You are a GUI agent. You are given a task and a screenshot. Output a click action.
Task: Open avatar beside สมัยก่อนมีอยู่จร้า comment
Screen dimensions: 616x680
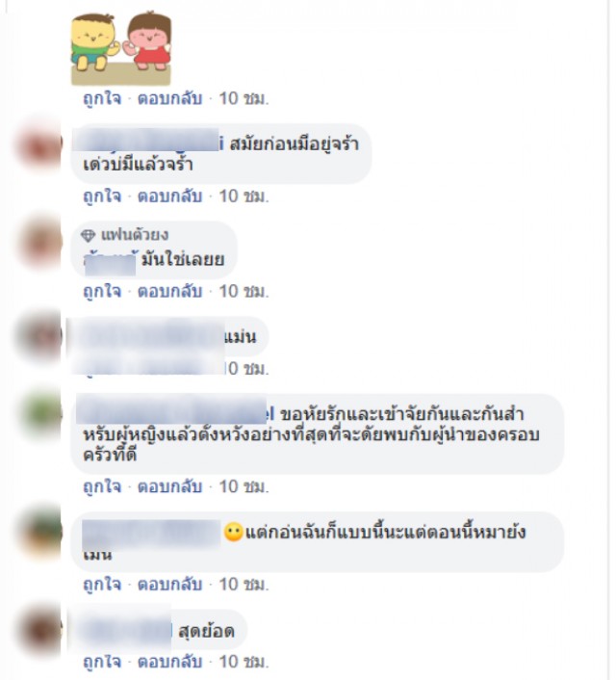38,145
